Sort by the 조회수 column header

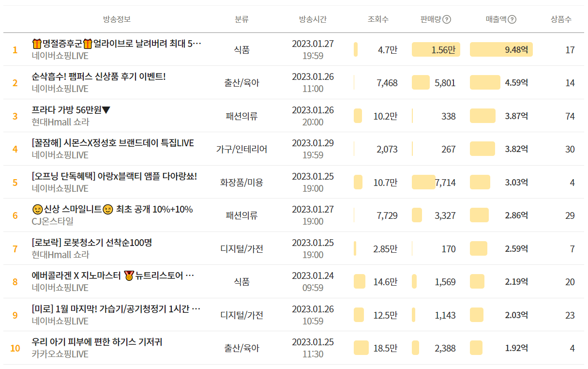coord(378,19)
